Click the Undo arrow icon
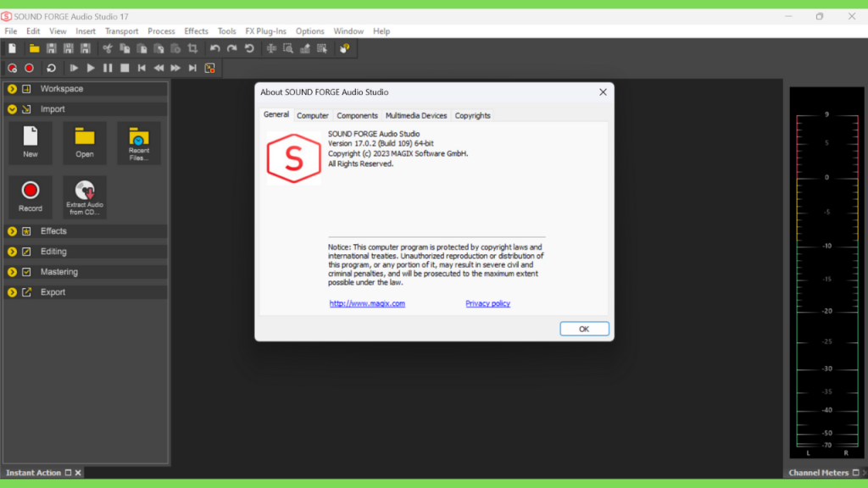Image resolution: width=868 pixels, height=488 pixels. 214,48
